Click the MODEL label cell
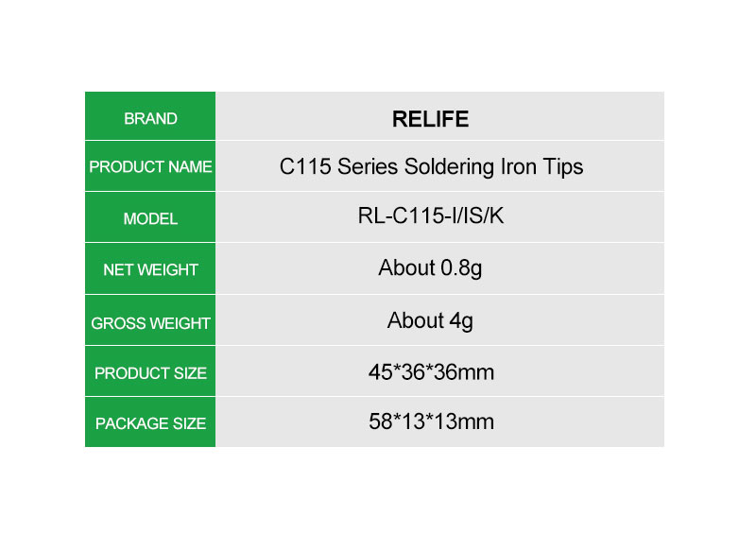The image size is (756, 533). point(150,217)
